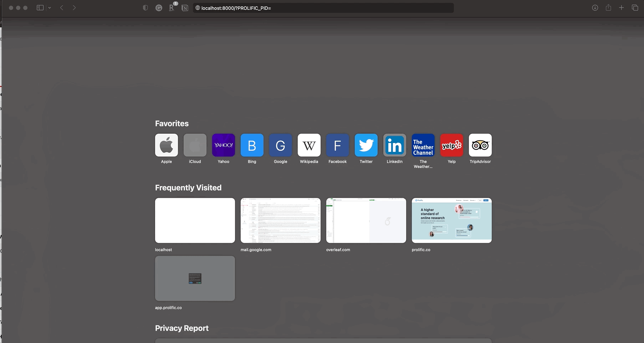Click the prolific.co label
Viewport: 644px width, 343px height.
point(421,250)
